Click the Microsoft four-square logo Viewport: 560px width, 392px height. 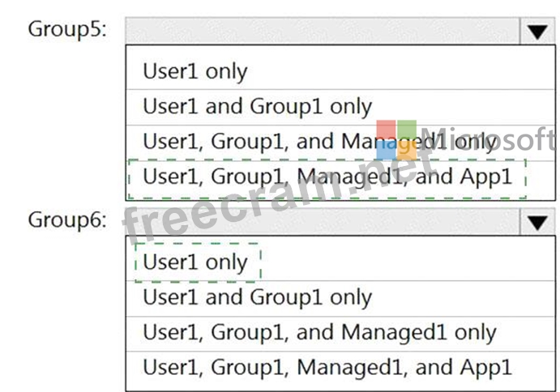[396, 140]
